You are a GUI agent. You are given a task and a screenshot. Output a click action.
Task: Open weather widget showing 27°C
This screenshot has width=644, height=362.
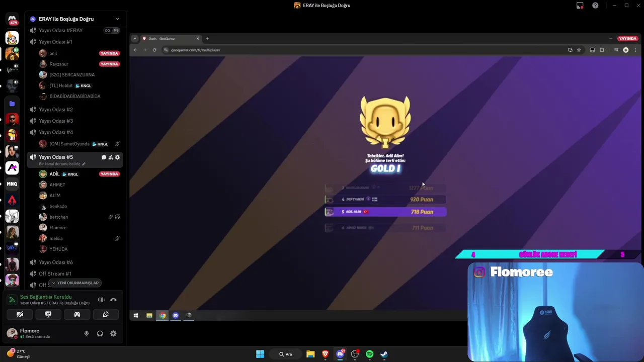point(19,353)
